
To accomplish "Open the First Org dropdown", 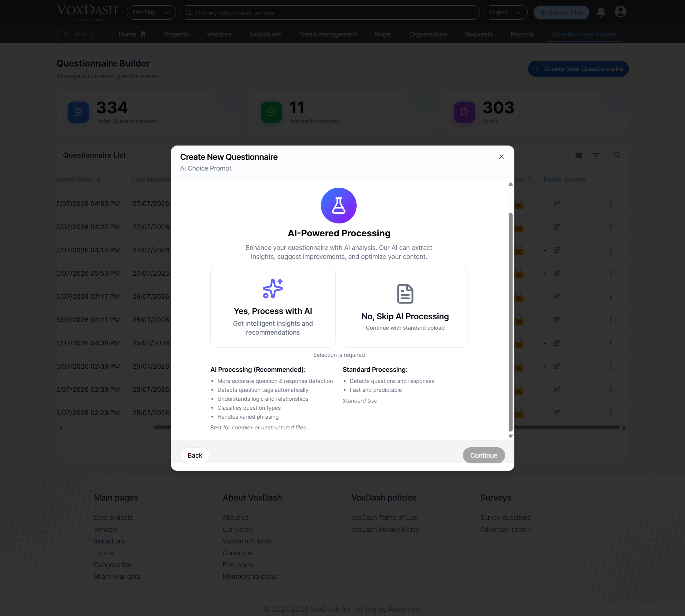I will (151, 13).
